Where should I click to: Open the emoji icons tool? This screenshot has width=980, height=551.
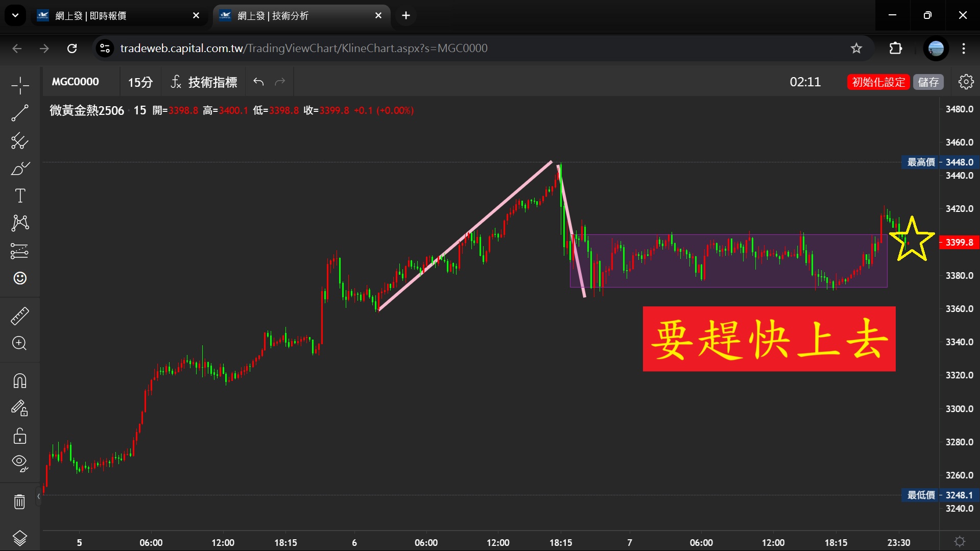pyautogui.click(x=20, y=278)
